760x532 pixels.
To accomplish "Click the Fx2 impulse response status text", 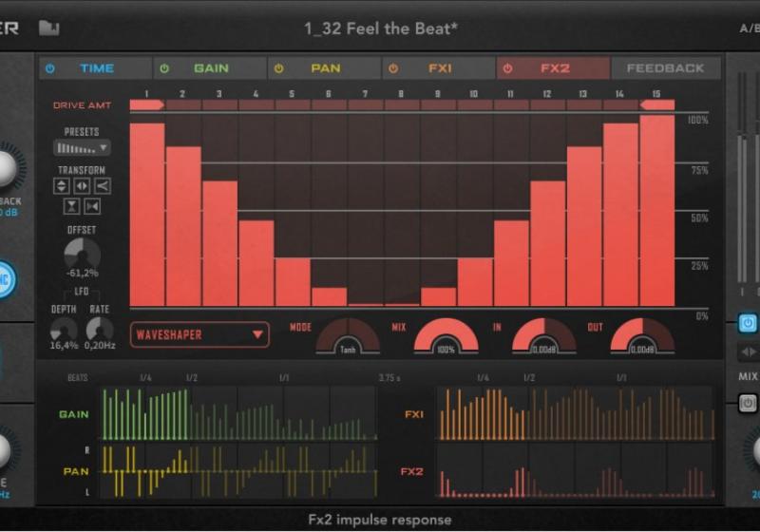I will tap(379, 520).
